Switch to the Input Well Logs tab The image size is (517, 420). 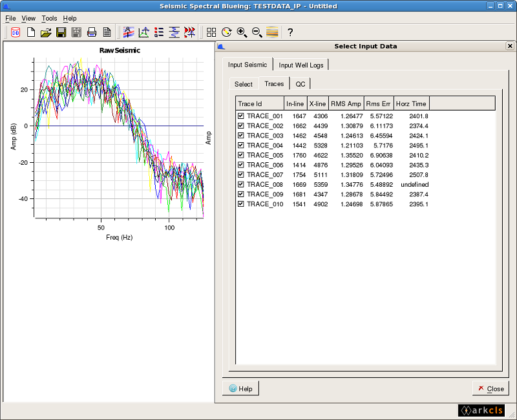coord(301,65)
